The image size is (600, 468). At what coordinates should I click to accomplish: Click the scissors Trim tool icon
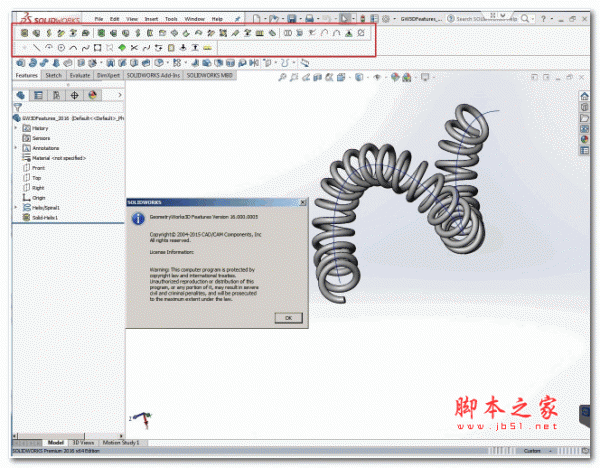tap(134, 48)
